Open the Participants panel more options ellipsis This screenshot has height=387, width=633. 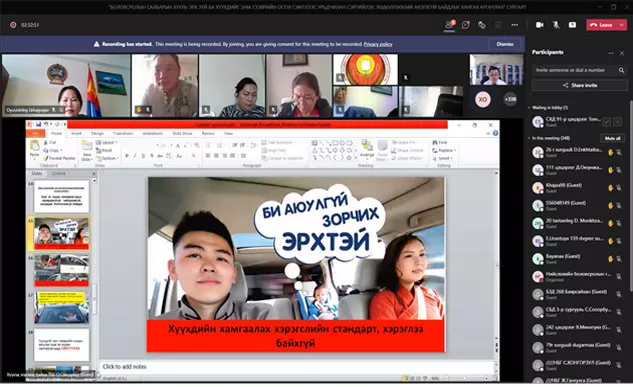[611, 53]
